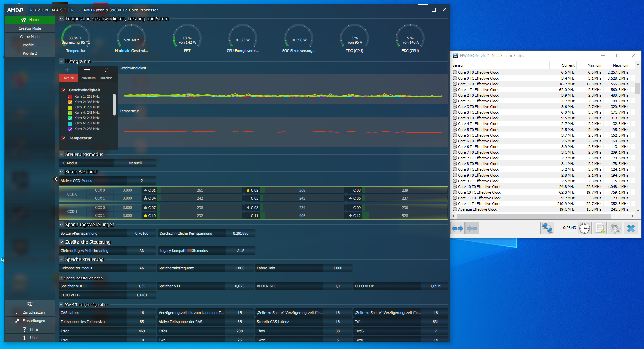Click the dot marker beside core C 08
Viewport: 644px width, 349px height.
pyautogui.click(x=248, y=208)
